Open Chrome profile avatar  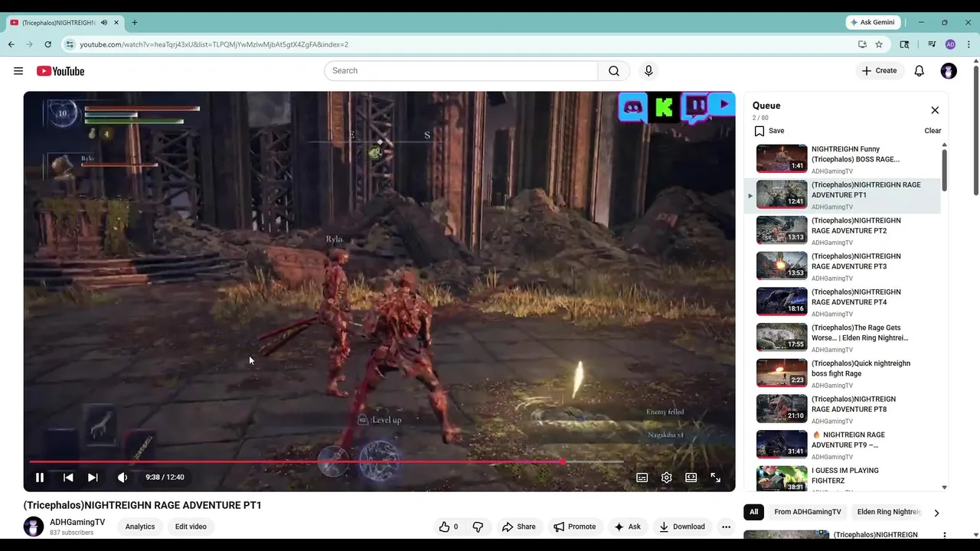click(x=950, y=44)
